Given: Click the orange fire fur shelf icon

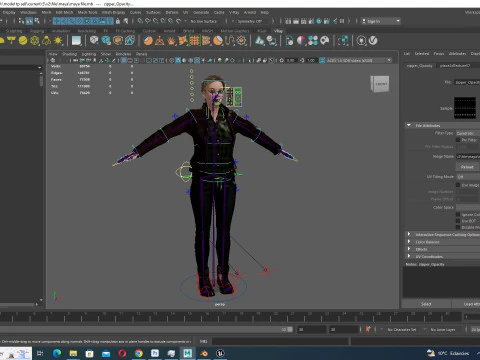Looking at the screenshot, I should 171,41.
